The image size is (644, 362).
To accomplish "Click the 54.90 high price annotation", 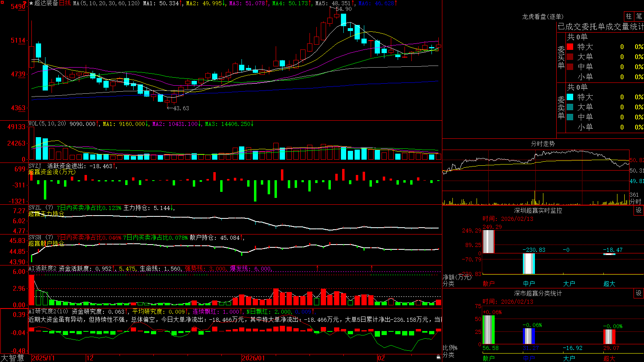I will [x=343, y=9].
